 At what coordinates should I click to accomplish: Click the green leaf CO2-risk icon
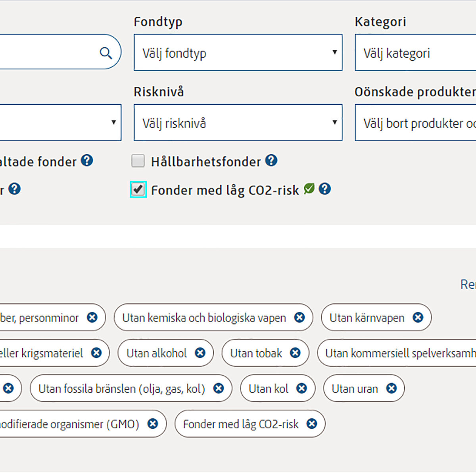point(309,189)
